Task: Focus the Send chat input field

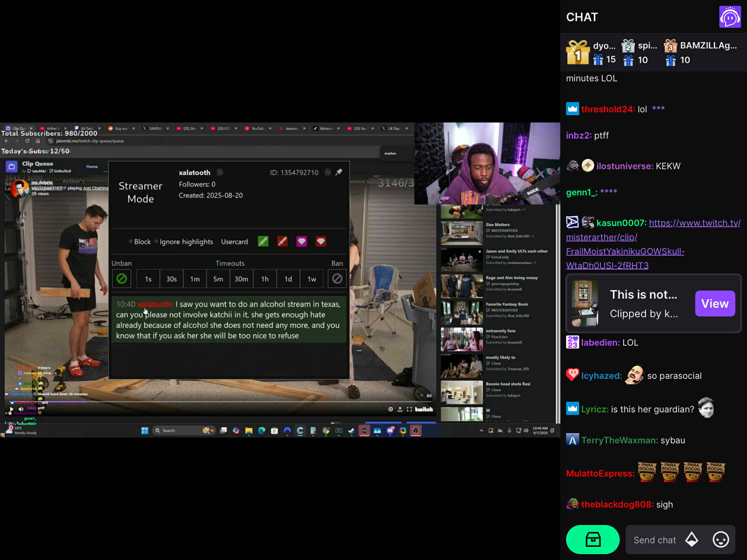Action: coord(655,540)
